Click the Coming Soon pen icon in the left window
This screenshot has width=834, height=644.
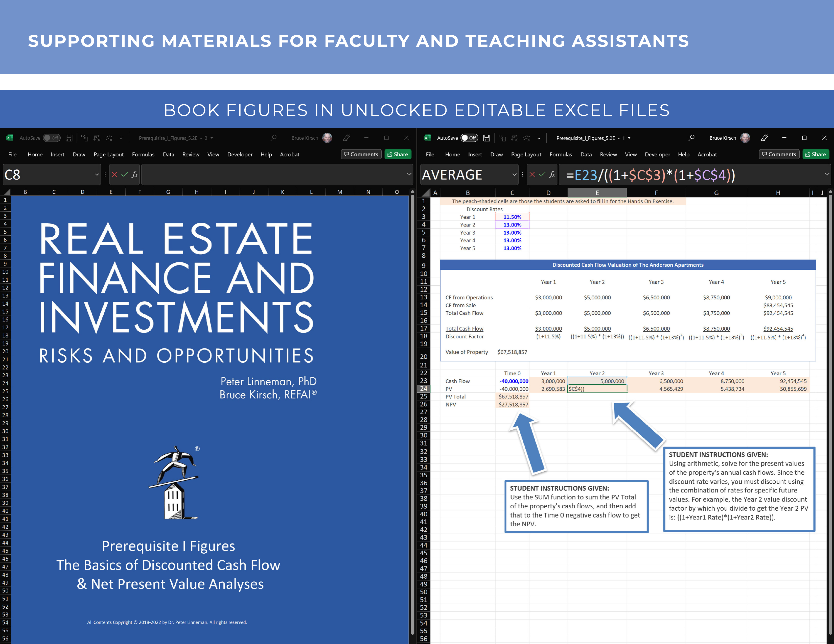point(346,138)
